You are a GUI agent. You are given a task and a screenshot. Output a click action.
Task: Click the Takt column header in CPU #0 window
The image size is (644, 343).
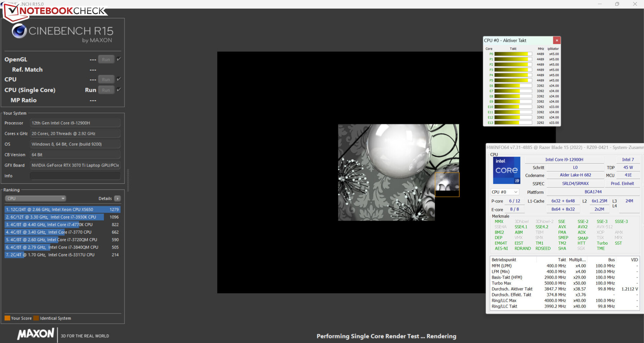tap(513, 49)
